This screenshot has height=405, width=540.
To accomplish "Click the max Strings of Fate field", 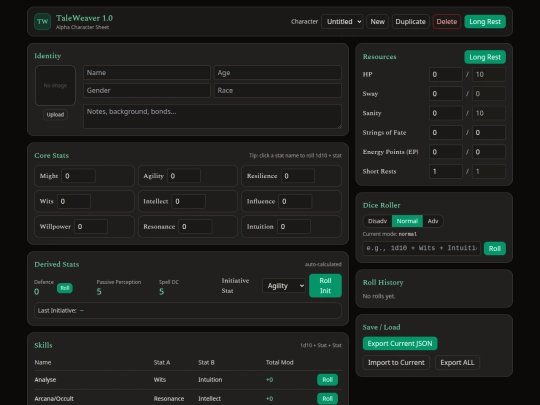I will (489, 133).
